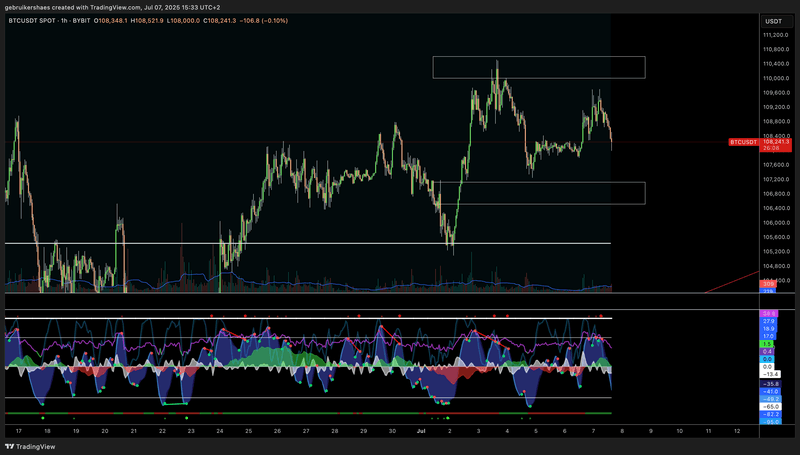Viewport: 800px width, 455px height.
Task: Click the blue 18.9 indicator value tag
Action: (x=768, y=329)
